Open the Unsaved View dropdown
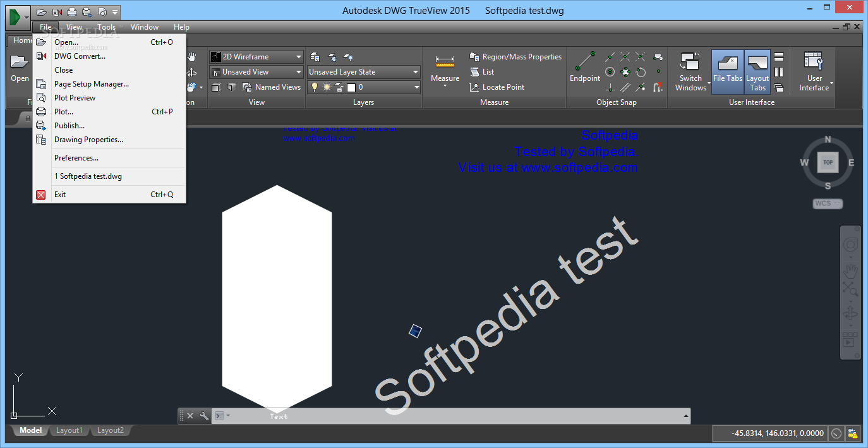Screen dimensions: 868x448 click(256, 72)
